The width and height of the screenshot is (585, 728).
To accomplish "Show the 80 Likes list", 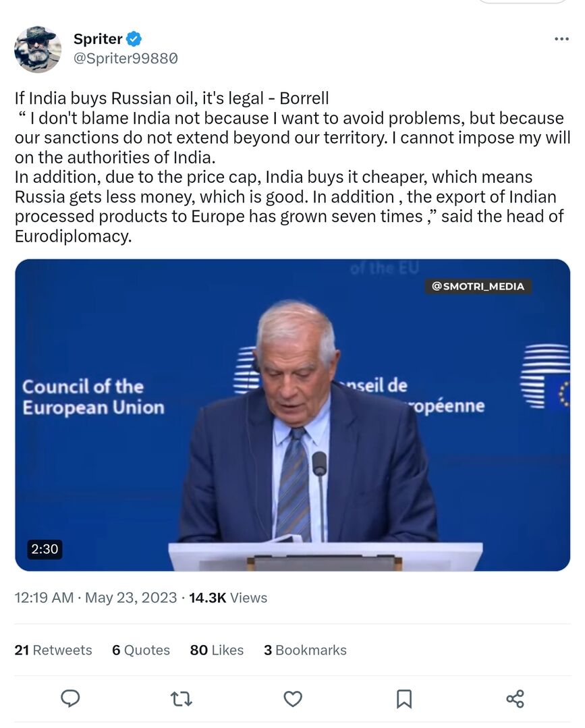I will click(x=217, y=650).
